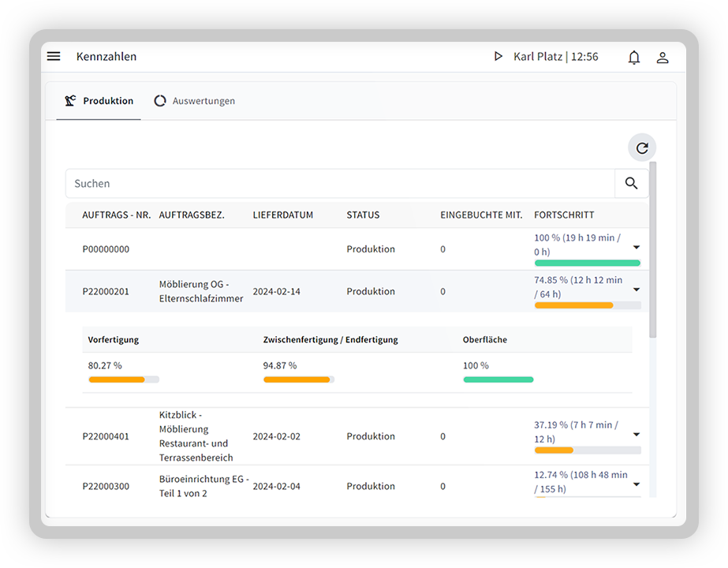Click the Oberfläche 100% progress indicator
This screenshot has height=568, width=728.
(498, 379)
